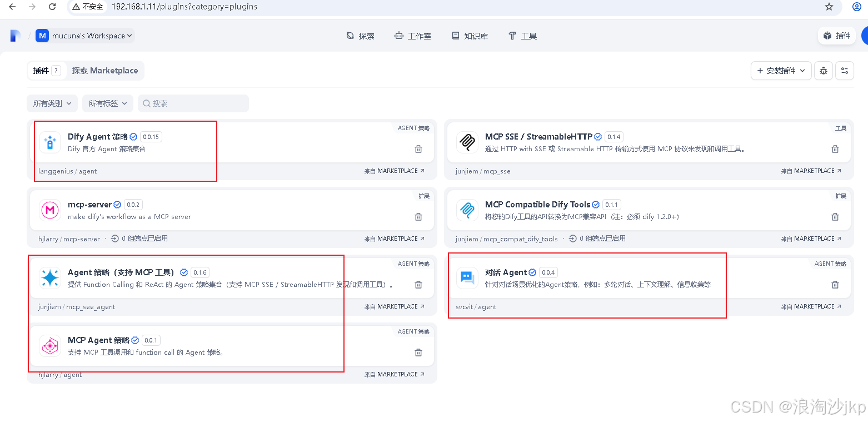Open the browser profile icon
Image resolution: width=868 pixels, height=422 pixels.
856,7
